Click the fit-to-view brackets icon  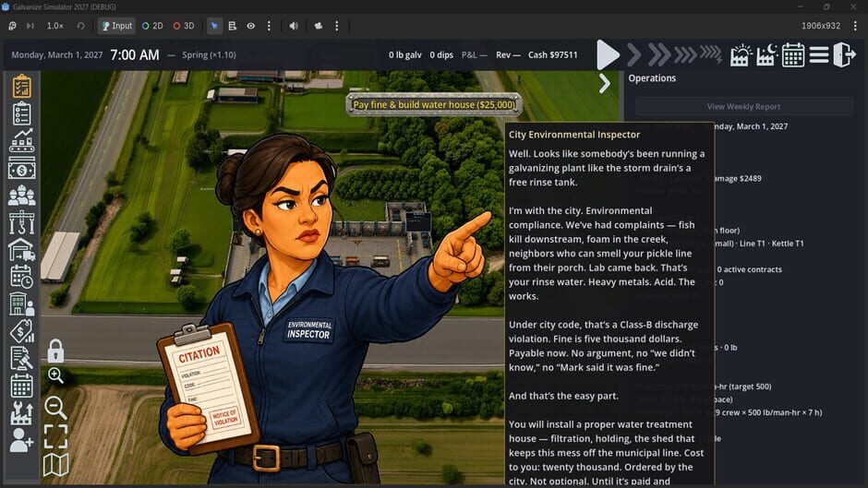coord(55,436)
